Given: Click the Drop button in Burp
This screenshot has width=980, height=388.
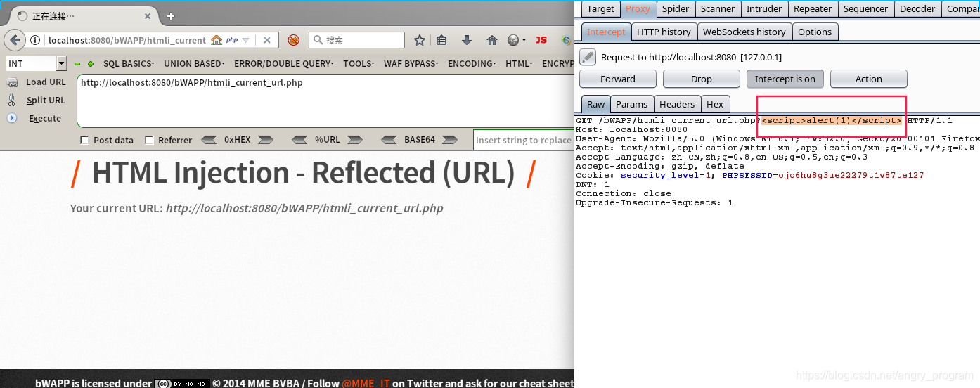Looking at the screenshot, I should click(701, 79).
